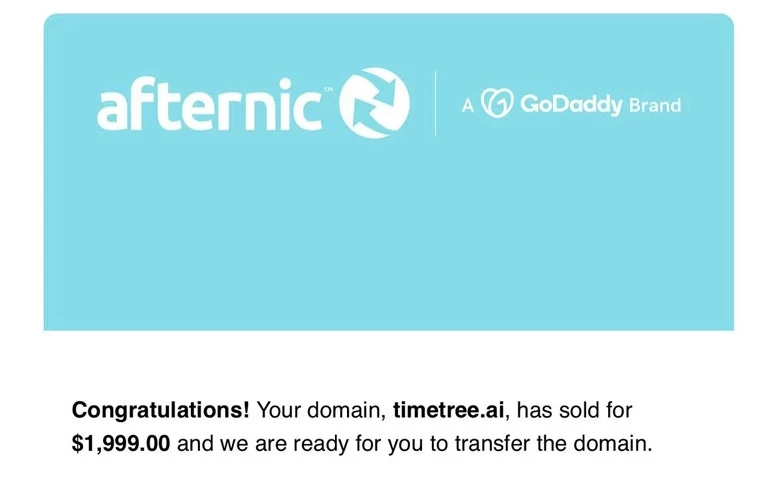Click the bold $1,999.00 sale price
The image size is (777, 500).
coord(121,443)
